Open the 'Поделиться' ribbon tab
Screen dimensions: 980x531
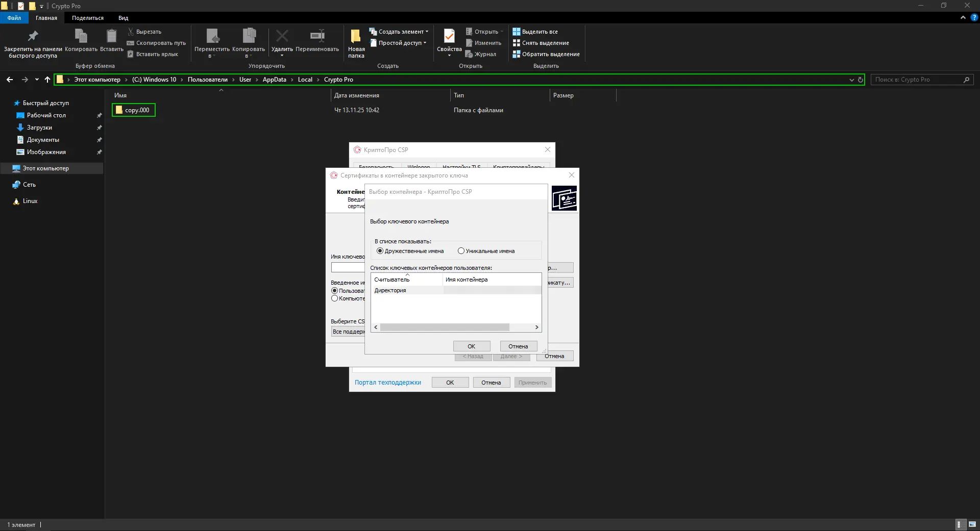pos(87,18)
